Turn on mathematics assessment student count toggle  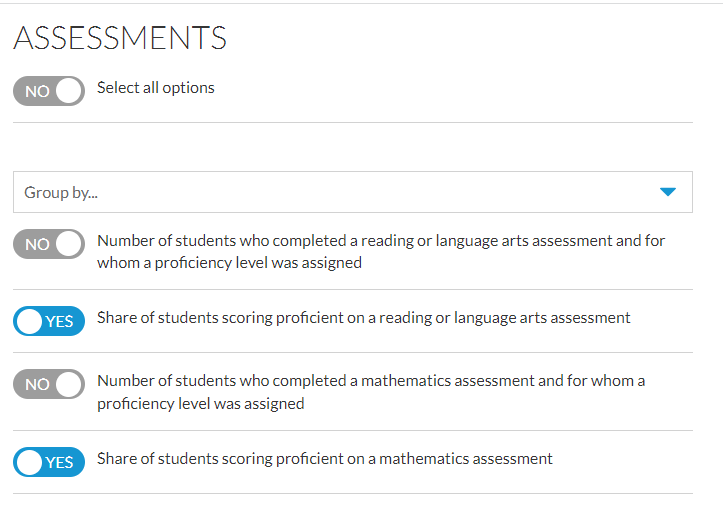[49, 384]
